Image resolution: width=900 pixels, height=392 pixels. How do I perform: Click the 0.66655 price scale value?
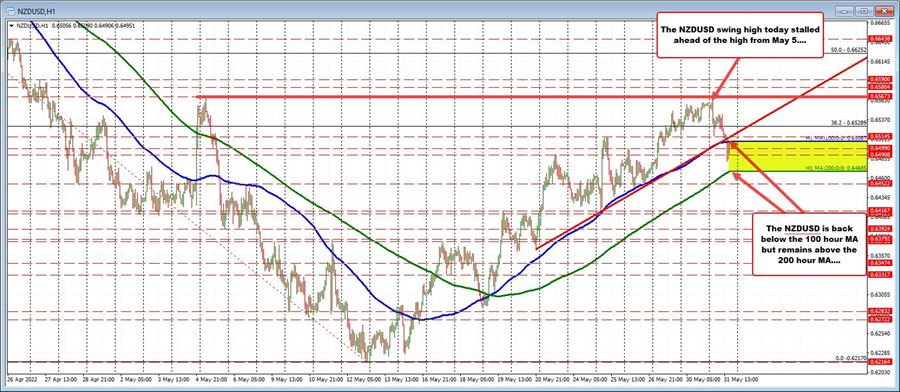[880, 22]
